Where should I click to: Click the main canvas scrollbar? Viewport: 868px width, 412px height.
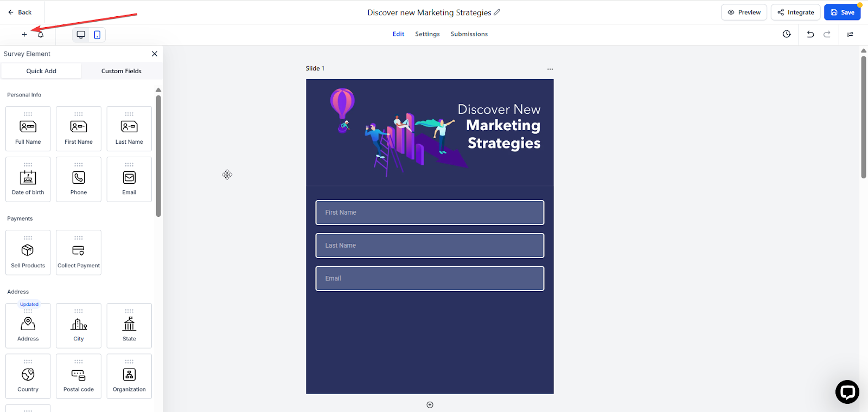point(864,117)
